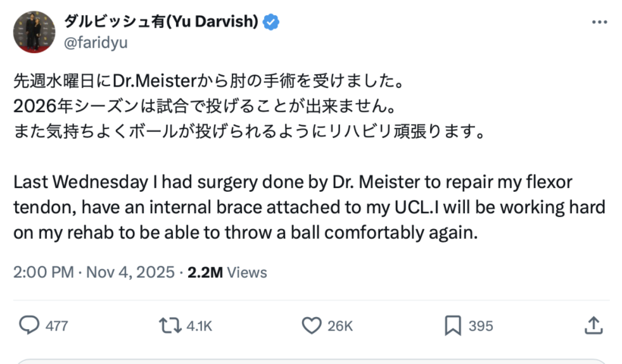The image size is (622, 364).
Task: Open the share icon menu
Action: click(595, 325)
